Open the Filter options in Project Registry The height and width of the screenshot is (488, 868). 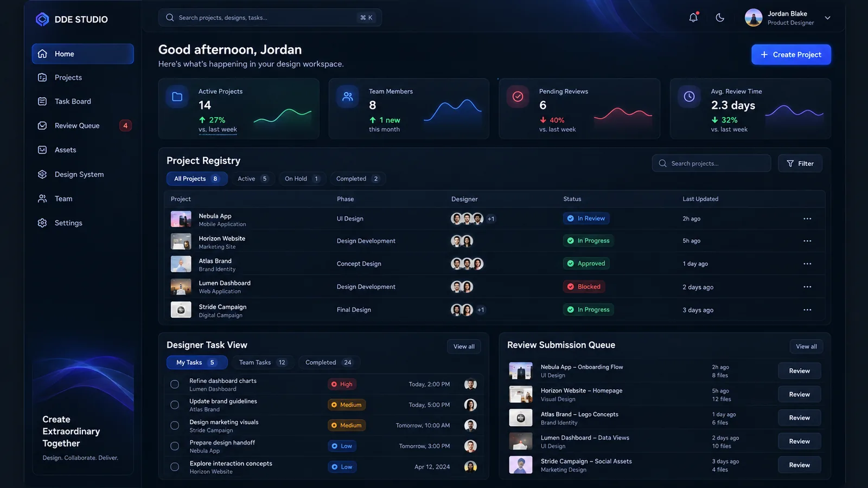pyautogui.click(x=800, y=163)
